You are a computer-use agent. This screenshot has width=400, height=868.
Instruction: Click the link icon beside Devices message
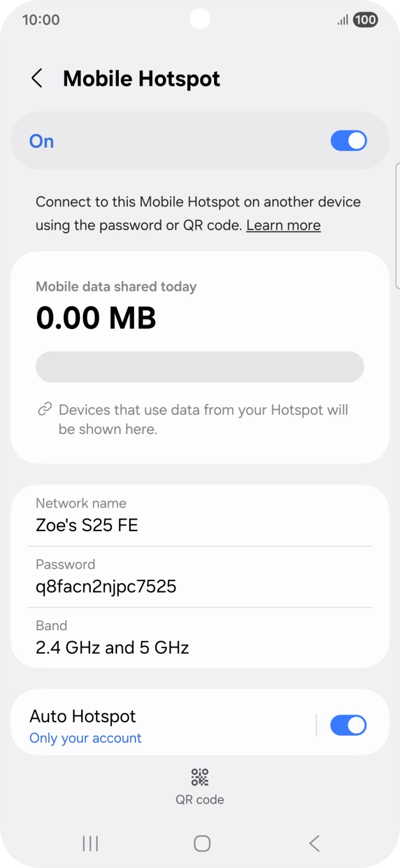(x=44, y=408)
